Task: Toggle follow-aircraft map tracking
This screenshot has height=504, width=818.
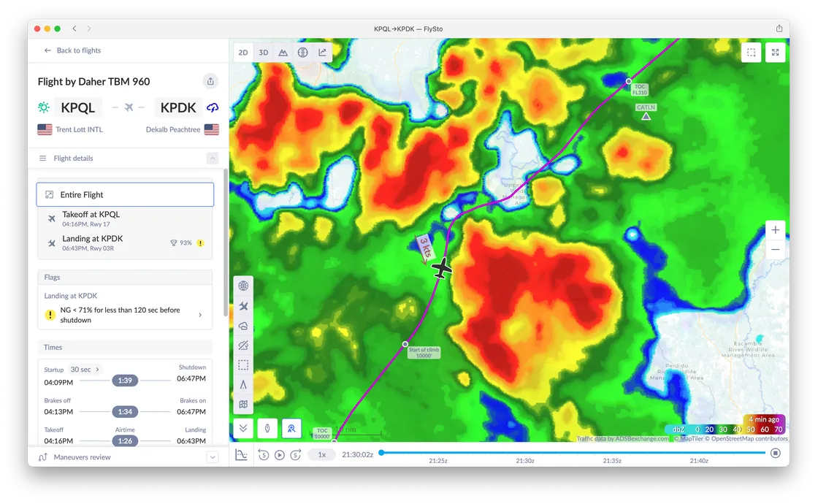Action: pos(291,428)
